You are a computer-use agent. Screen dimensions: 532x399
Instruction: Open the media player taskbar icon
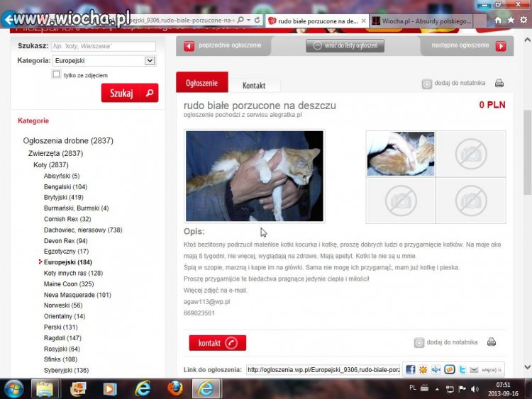(x=110, y=388)
